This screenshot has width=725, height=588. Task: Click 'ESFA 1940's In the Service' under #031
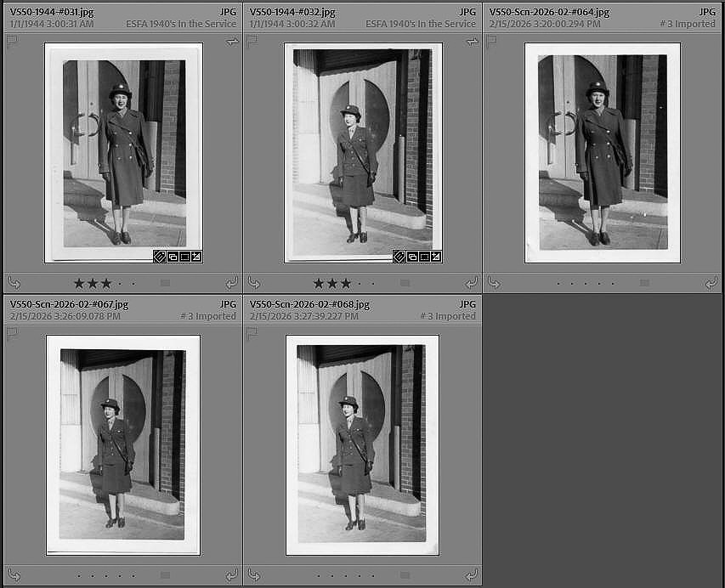181,24
